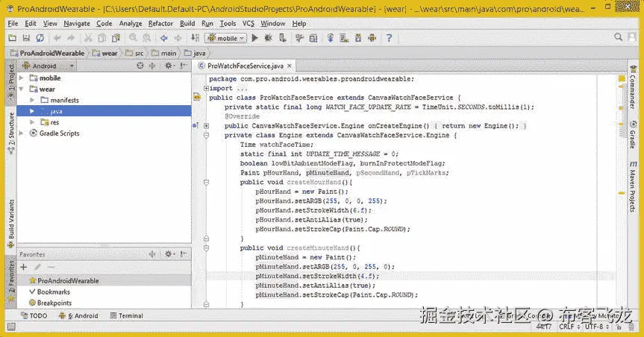
Task: Collapse the wear module node
Action: click(22, 89)
